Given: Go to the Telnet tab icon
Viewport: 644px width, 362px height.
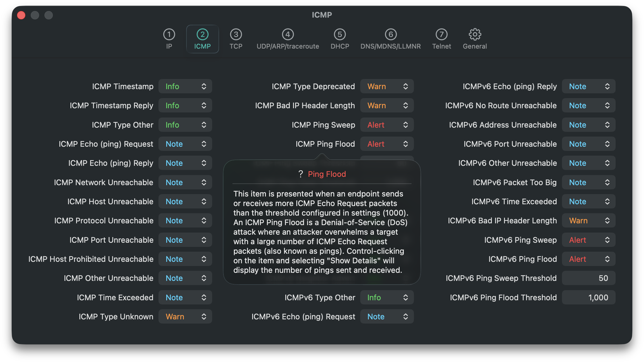Looking at the screenshot, I should (x=441, y=35).
